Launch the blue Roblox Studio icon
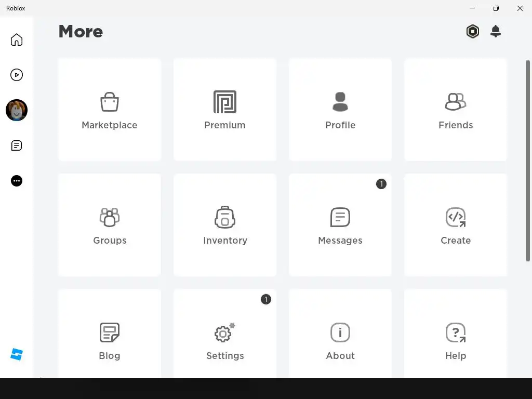Screen dimensions: 532x399 tap(16, 354)
